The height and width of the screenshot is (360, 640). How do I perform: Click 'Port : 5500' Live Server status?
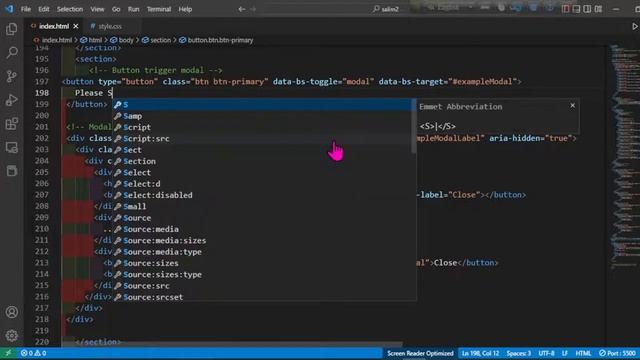point(618,353)
